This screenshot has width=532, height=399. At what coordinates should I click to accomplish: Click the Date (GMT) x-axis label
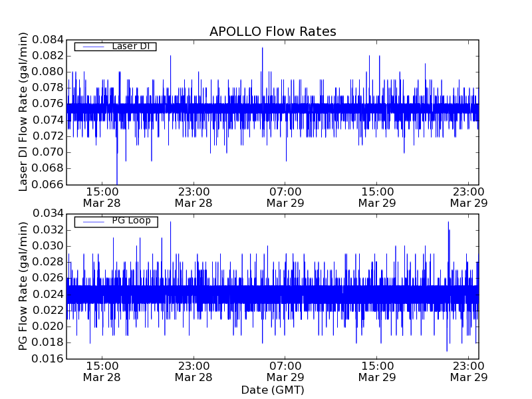(273, 390)
